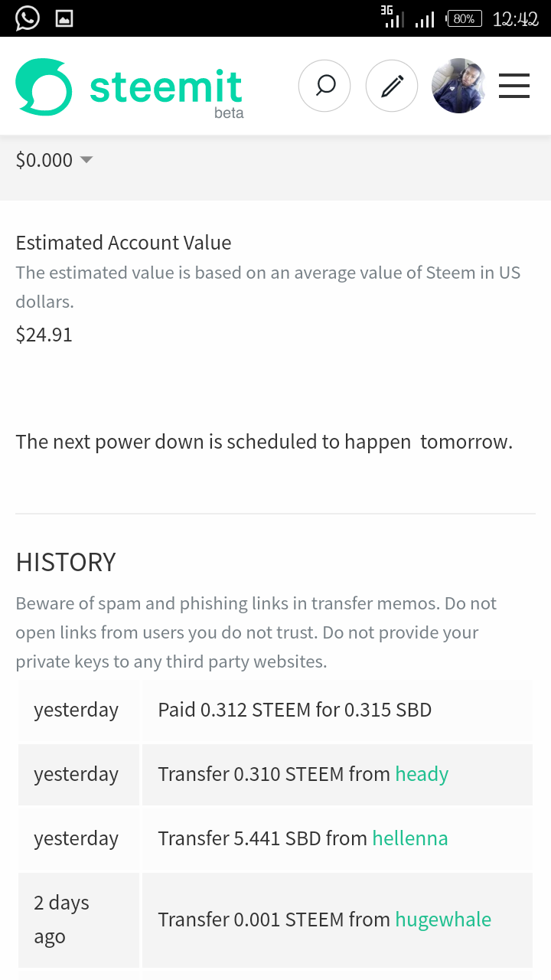This screenshot has width=551, height=980.
Task: Click the steemit beta wordmark
Action: tap(167, 92)
